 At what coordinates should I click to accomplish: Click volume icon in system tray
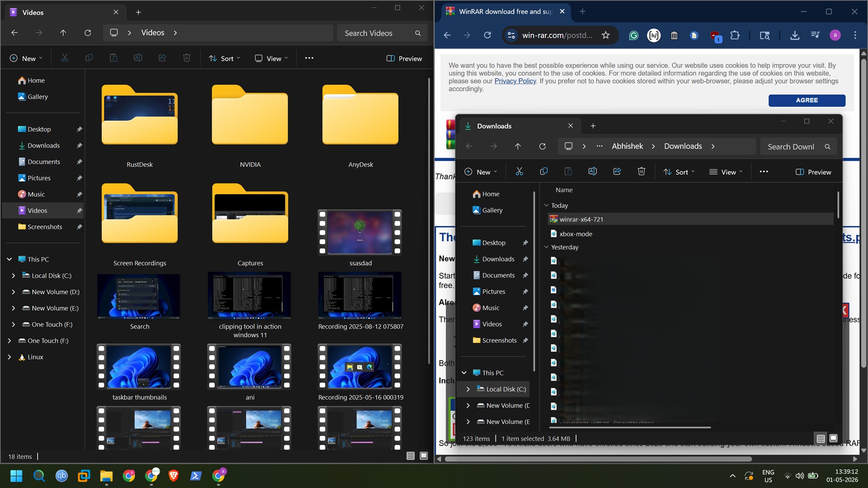[800, 476]
